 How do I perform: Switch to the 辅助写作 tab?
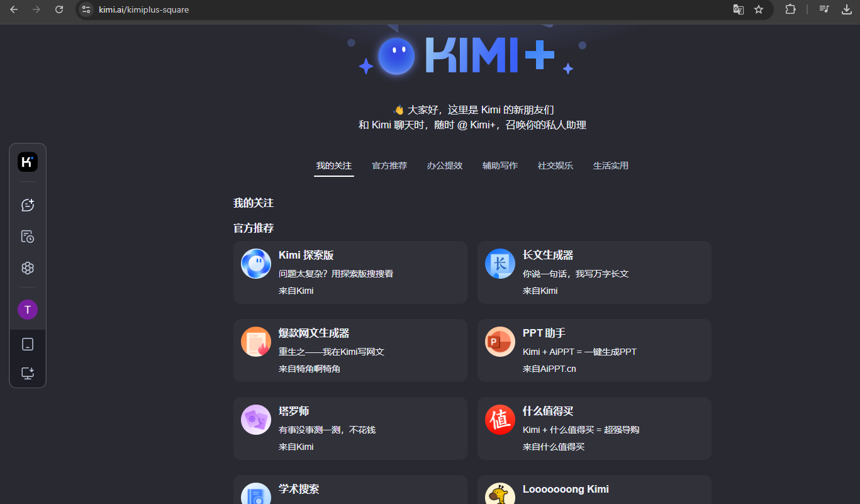(x=500, y=165)
